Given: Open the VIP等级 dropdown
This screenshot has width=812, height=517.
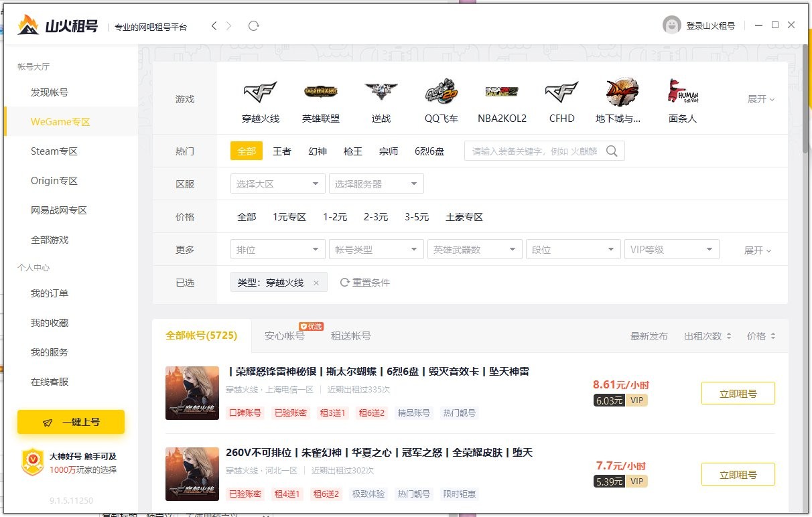Looking at the screenshot, I should (671, 248).
